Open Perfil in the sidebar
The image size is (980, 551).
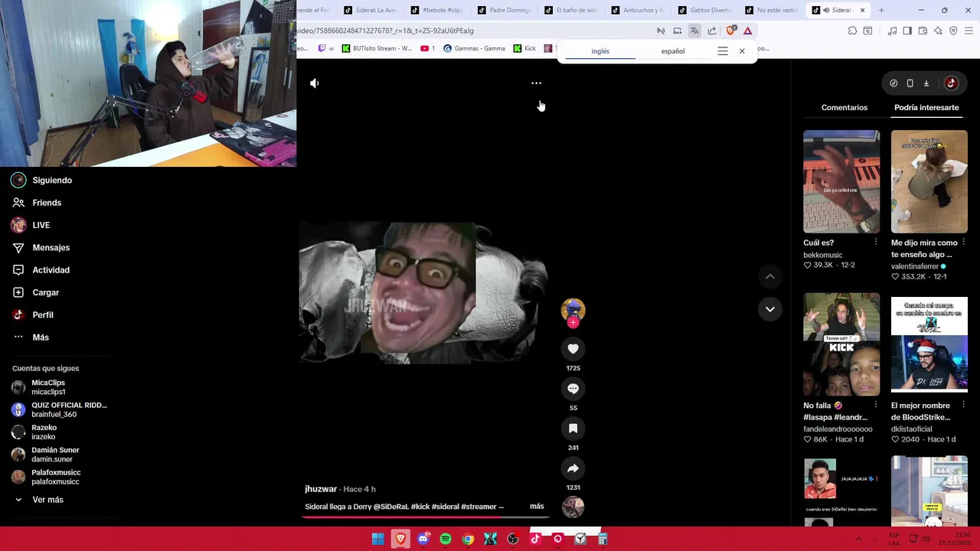click(42, 315)
